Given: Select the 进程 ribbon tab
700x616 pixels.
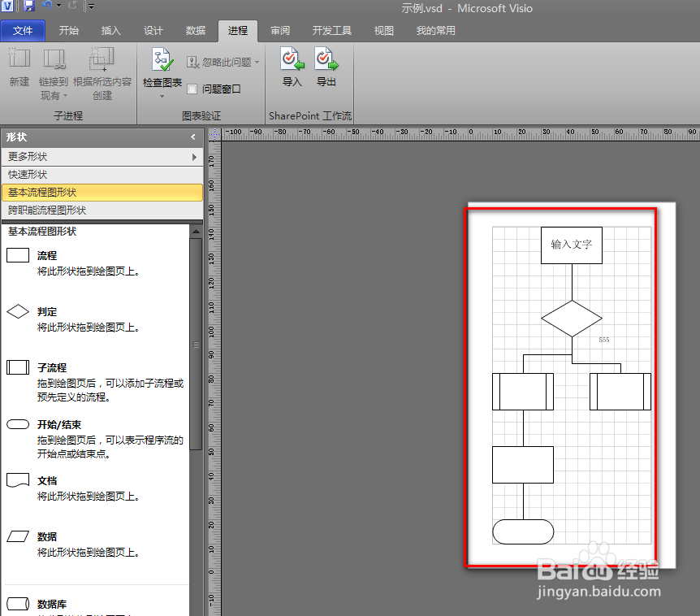Looking at the screenshot, I should pos(237,31).
